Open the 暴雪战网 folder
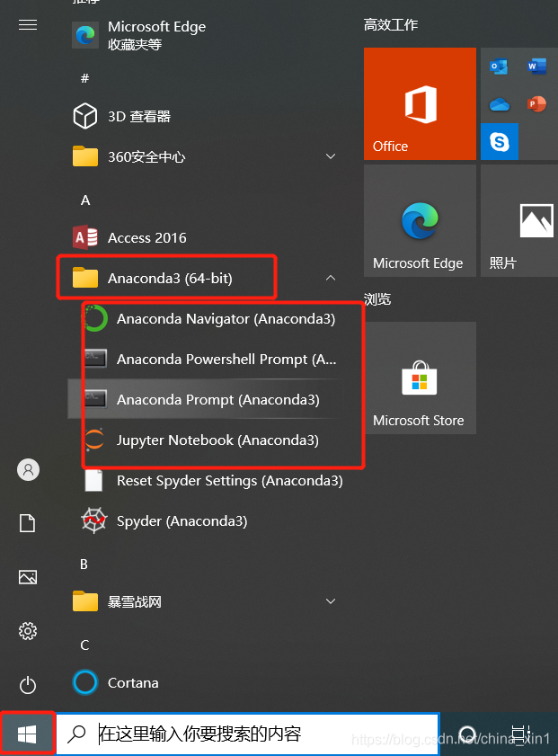 [x=207, y=601]
